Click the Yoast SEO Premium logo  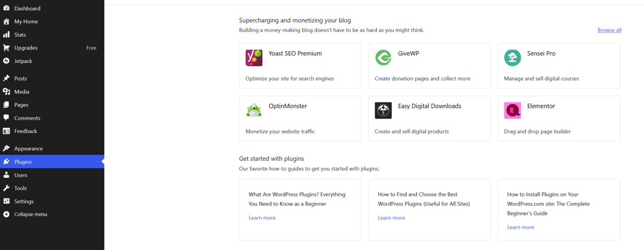pos(254,57)
